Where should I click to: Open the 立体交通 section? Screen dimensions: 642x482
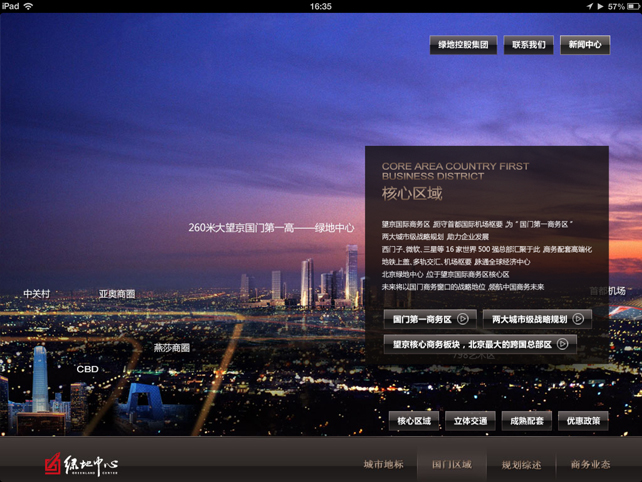point(470,421)
